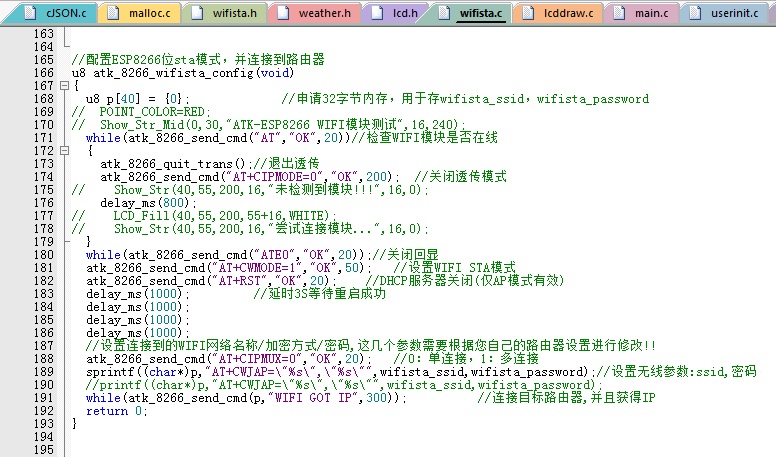Click the wifista.h tab's file icon
The height and width of the screenshot is (457, 776).
click(x=201, y=13)
